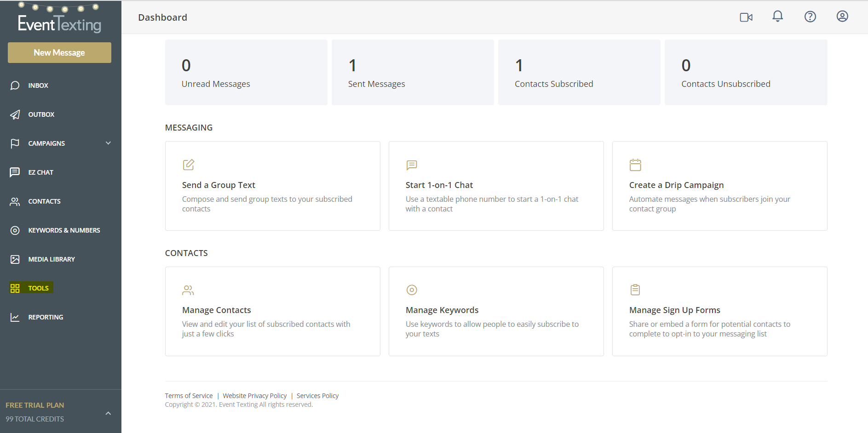Viewport: 868px width, 433px height.
Task: Click the Tools grid icon
Action: pyautogui.click(x=15, y=288)
